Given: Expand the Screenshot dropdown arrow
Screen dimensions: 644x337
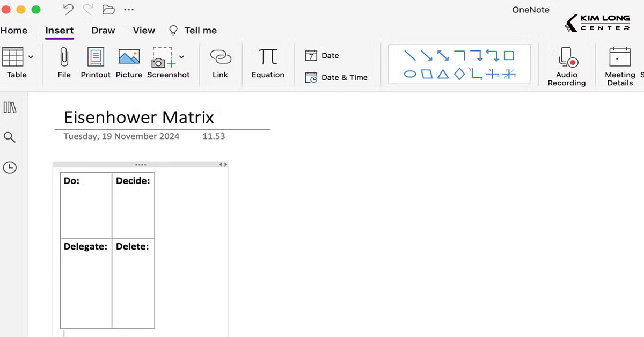Looking at the screenshot, I should [x=181, y=56].
